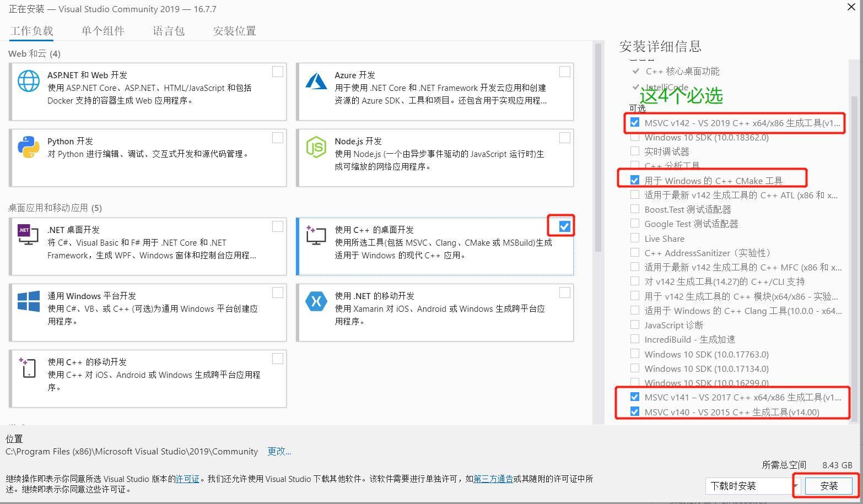Image resolution: width=863 pixels, height=504 pixels.
Task: Uncheck MSVC v140 VS 2015 build tools
Action: click(x=635, y=412)
